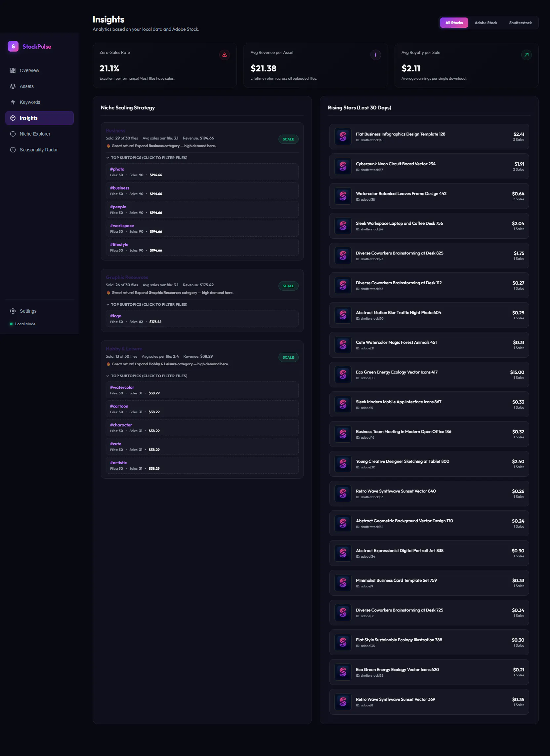Collapse Business top subtopics section
Screen dimensions: 550x756
147,158
